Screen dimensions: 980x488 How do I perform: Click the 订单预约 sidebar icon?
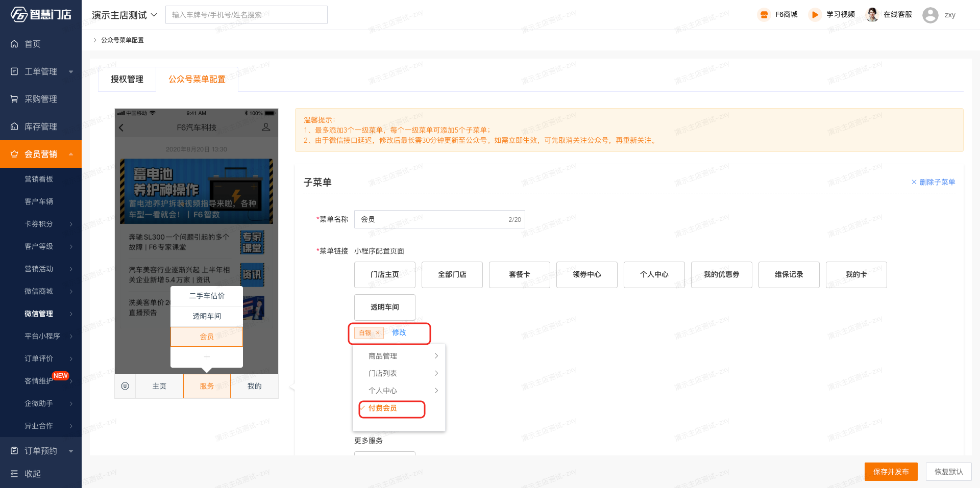pyautogui.click(x=14, y=451)
